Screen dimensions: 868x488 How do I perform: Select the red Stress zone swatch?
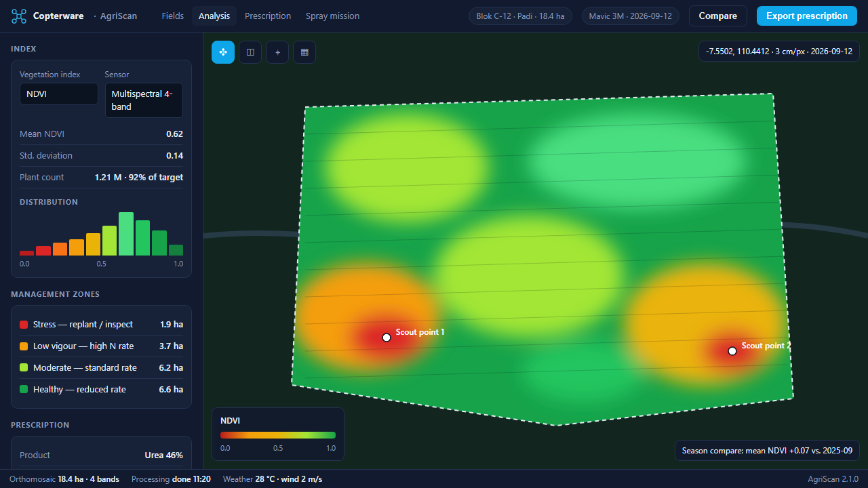click(x=24, y=325)
